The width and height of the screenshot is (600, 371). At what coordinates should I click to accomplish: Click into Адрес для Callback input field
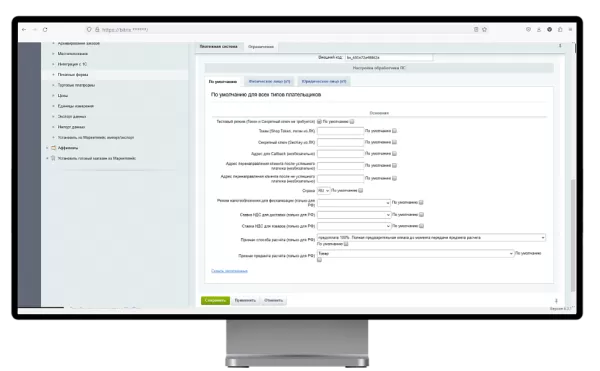340,154
